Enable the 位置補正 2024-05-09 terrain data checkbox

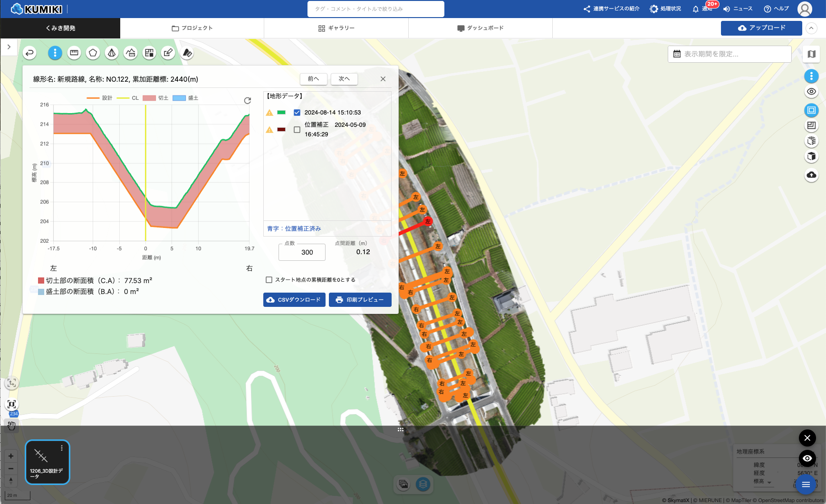297,130
